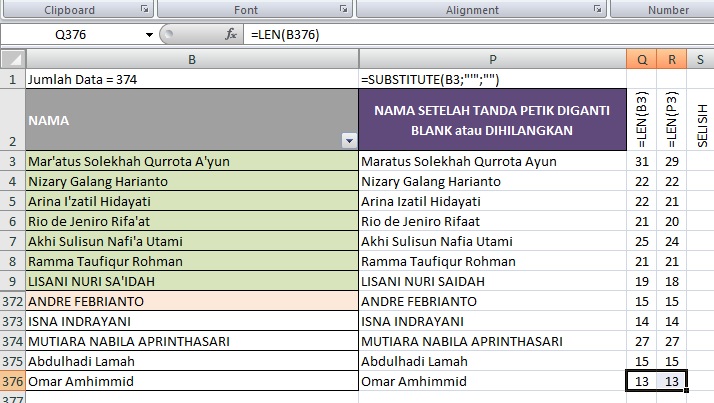Click the orange ANDRE FEBRIANTO cell in column B
The image size is (714, 403).
click(190, 301)
